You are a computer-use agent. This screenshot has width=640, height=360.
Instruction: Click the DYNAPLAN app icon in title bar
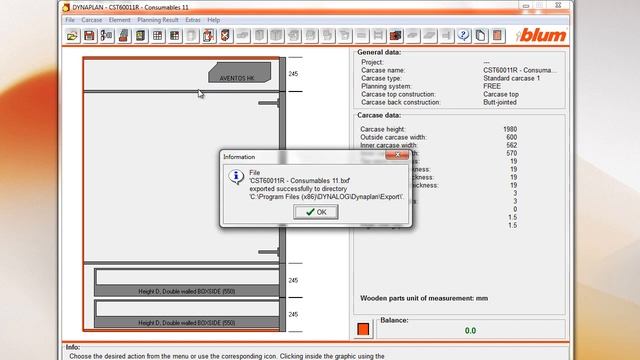click(66, 7)
